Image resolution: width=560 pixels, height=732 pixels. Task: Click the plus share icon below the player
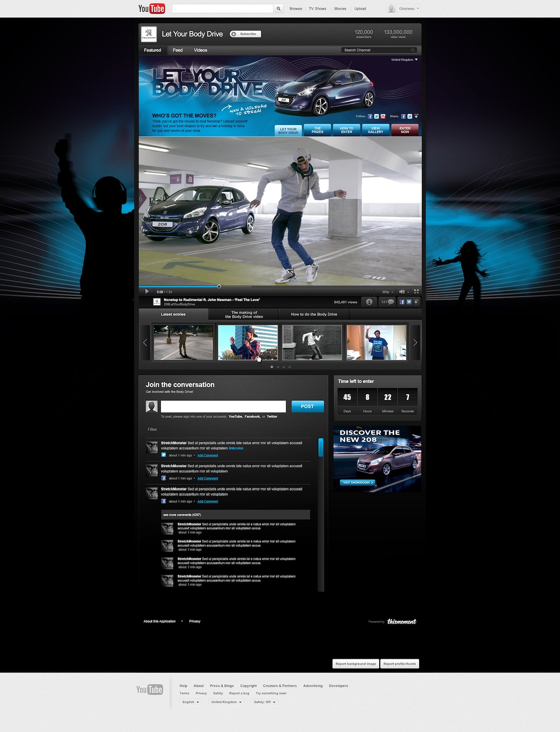(416, 302)
